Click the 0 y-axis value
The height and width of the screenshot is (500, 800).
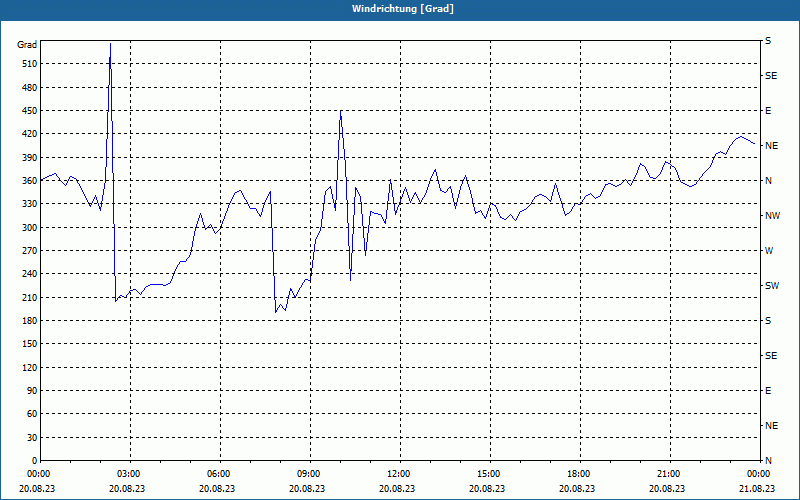[34, 461]
